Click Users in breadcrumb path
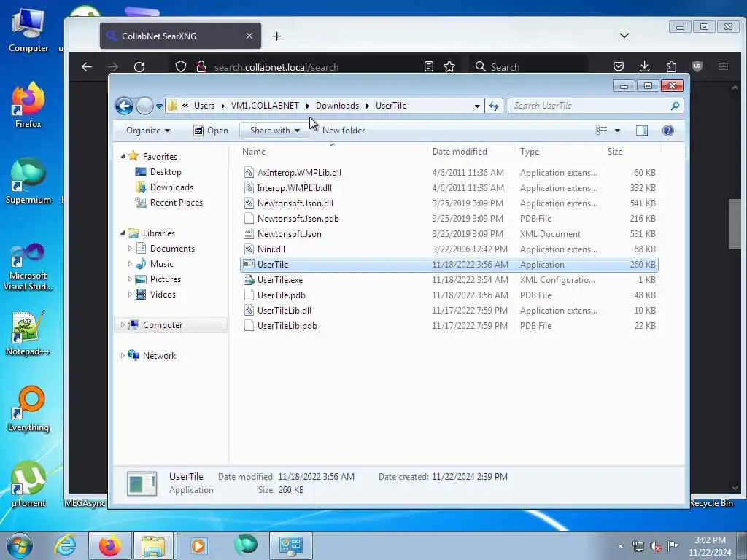747x560 pixels. coord(204,106)
